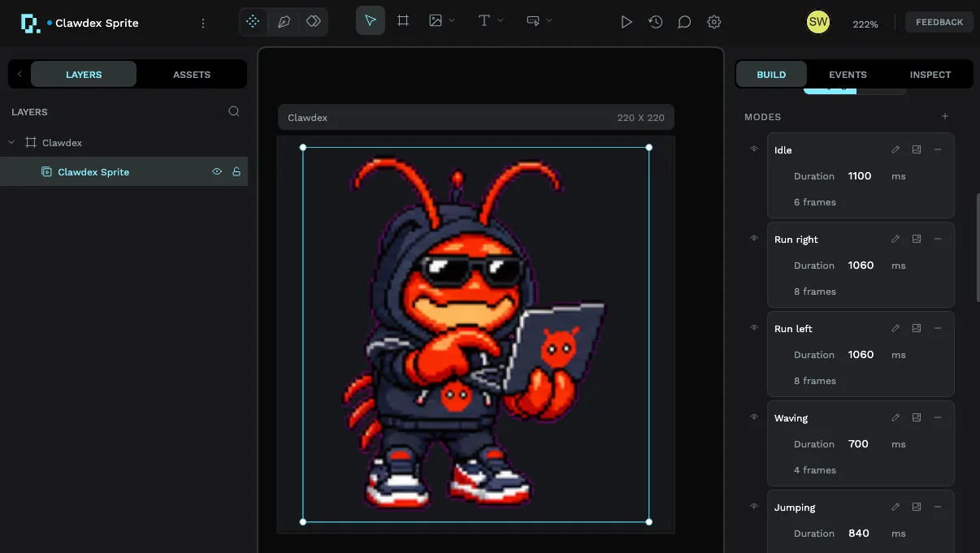This screenshot has width=980, height=553.
Task: Toggle visibility of Waving mode
Action: [x=754, y=417]
